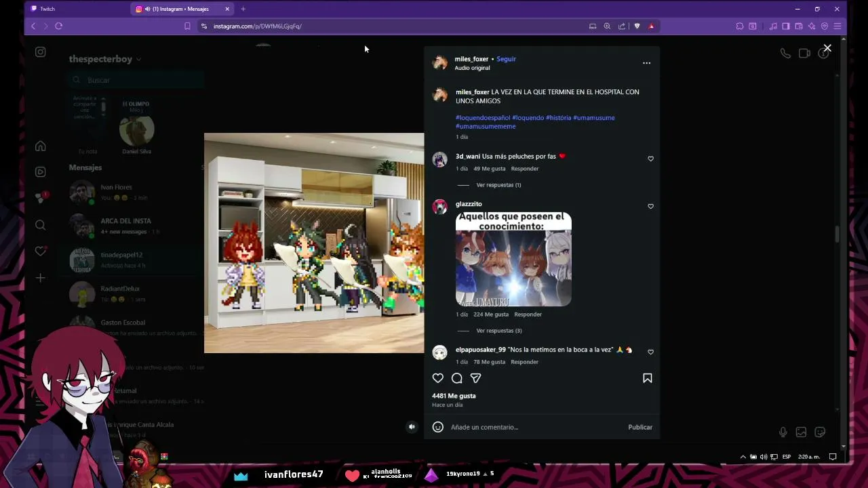The height and width of the screenshot is (488, 868).
Task: Open Reels from the sidebar
Action: tap(41, 172)
